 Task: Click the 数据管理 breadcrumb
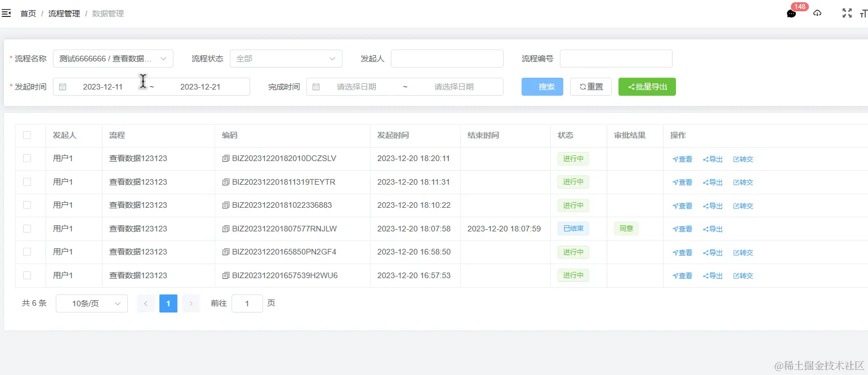(x=108, y=14)
